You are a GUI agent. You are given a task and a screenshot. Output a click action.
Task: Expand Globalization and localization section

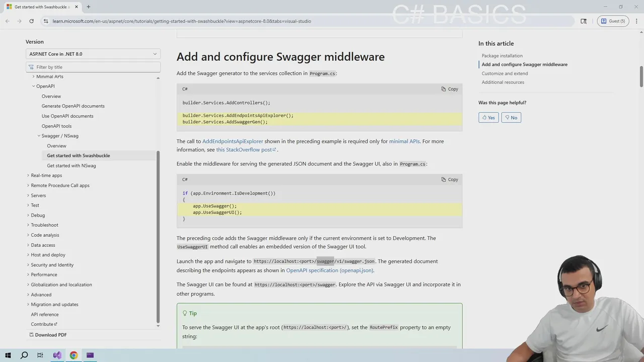pos(28,285)
